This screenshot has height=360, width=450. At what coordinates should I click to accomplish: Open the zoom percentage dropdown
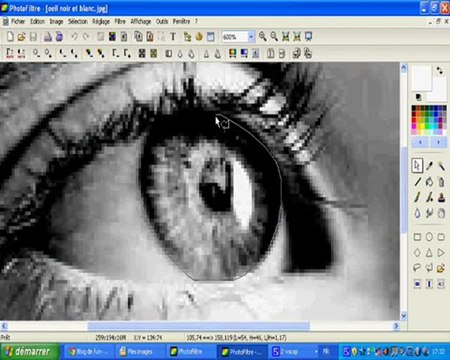pyautogui.click(x=251, y=37)
